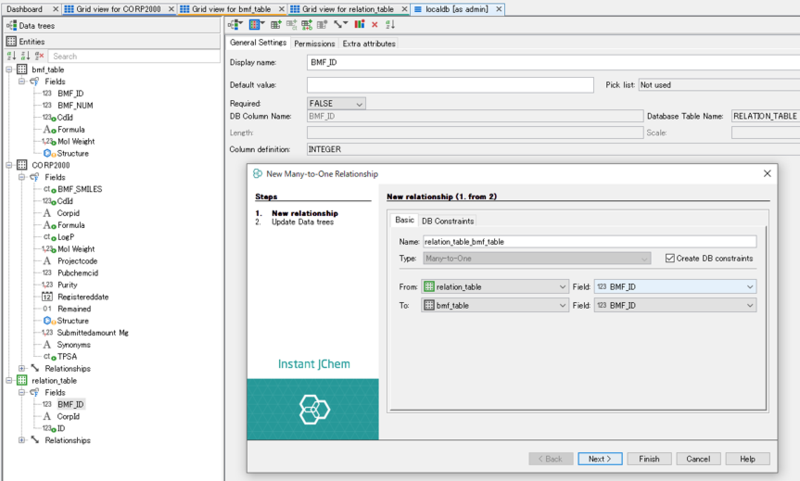Close the Grid view for bmf_table tab
This screenshot has width=800, height=481.
pyautogui.click(x=282, y=9)
